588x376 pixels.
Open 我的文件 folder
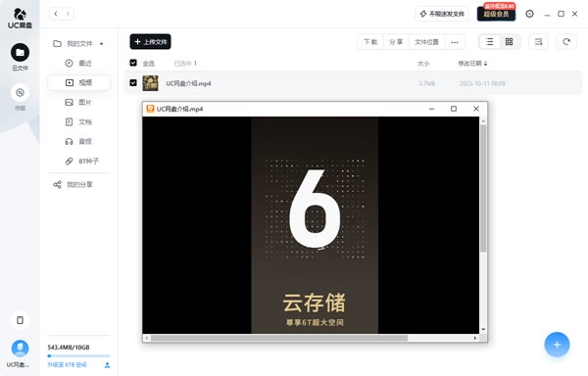point(78,43)
